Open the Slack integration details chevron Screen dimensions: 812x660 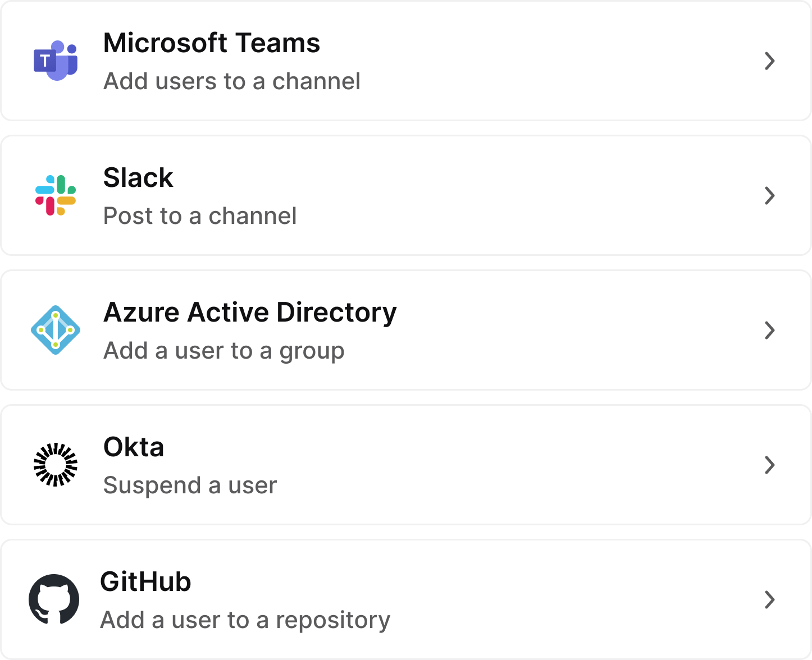tap(770, 195)
